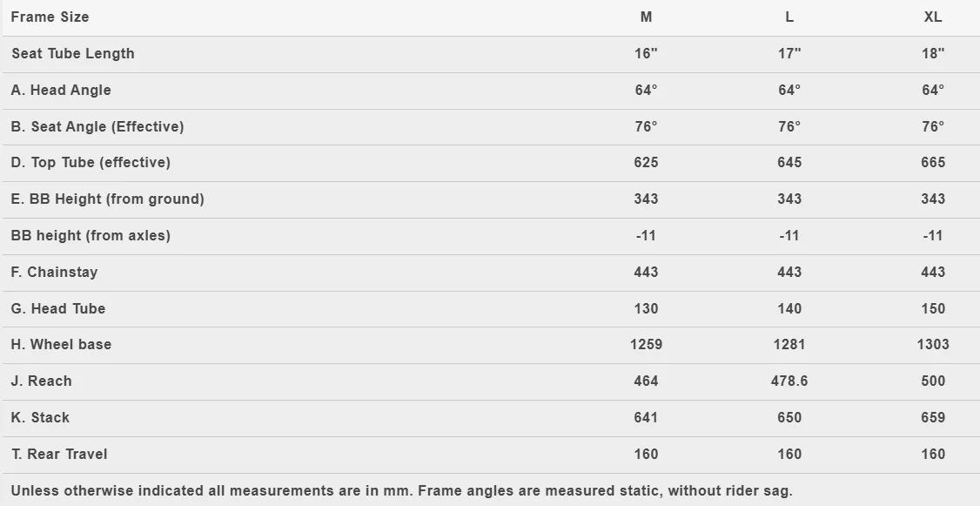
Task: Click the F. Chainstay row label
Action: [x=54, y=272]
